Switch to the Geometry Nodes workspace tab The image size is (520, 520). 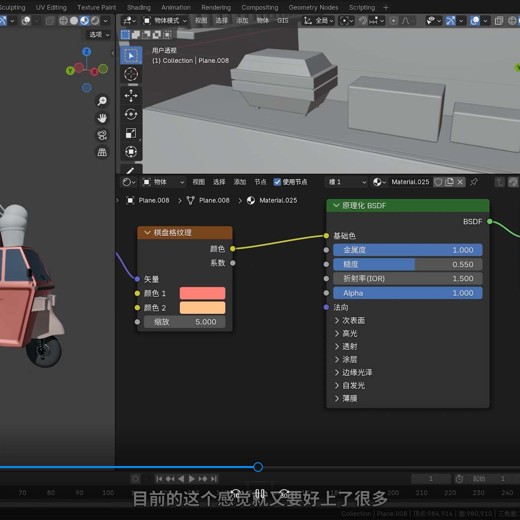pyautogui.click(x=313, y=7)
